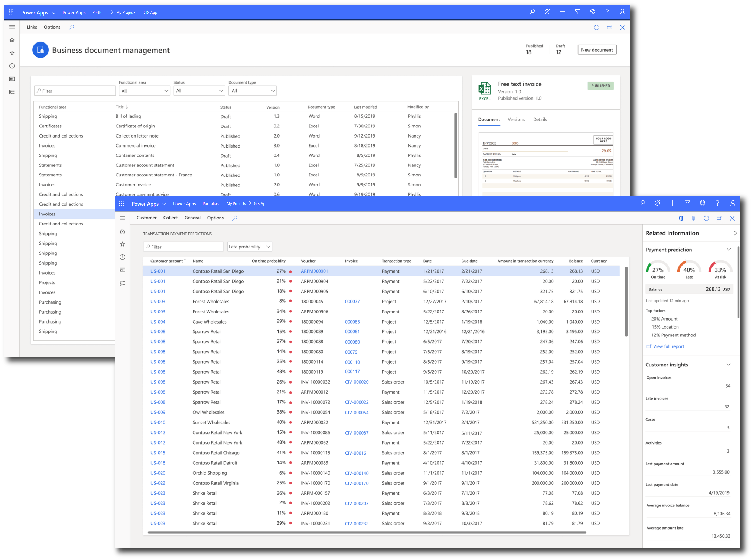This screenshot has height=560, width=752.
Task: Click the plus icon in back window header
Action: tap(562, 12)
